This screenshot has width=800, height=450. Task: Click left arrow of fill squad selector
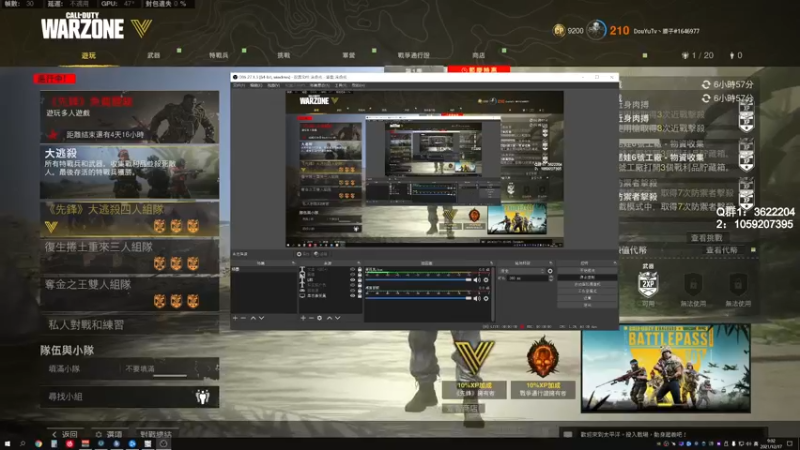(x=196, y=368)
